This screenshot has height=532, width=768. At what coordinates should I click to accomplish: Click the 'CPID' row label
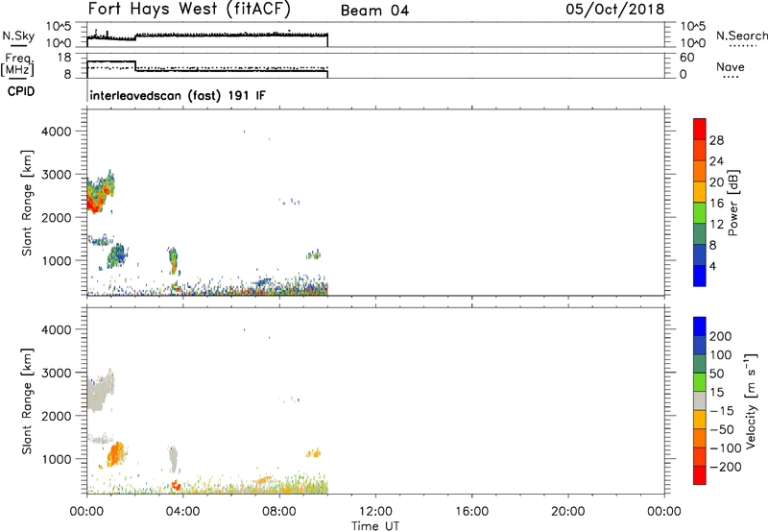click(21, 91)
